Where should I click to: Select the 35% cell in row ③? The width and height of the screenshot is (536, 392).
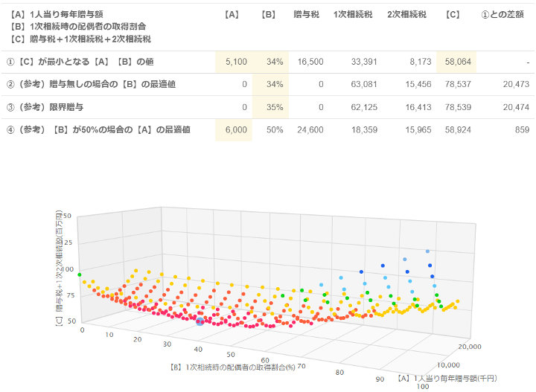click(x=270, y=107)
